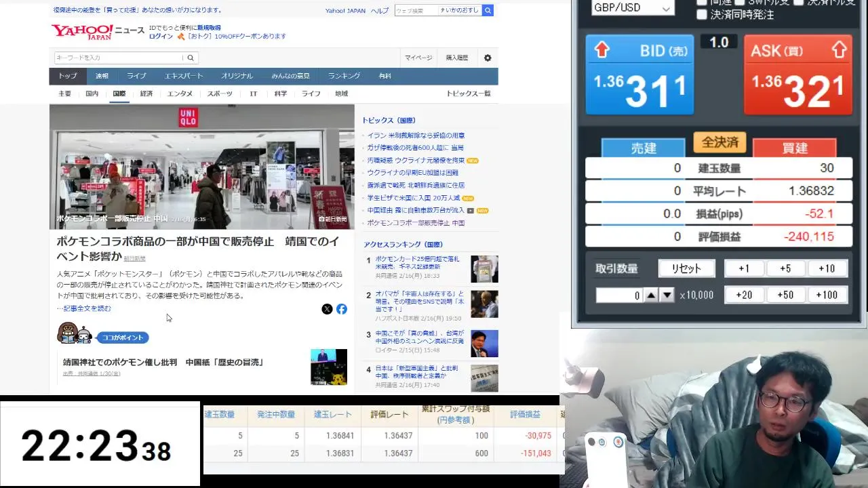Select the 経済 category
This screenshot has width=868, height=488.
coord(146,94)
